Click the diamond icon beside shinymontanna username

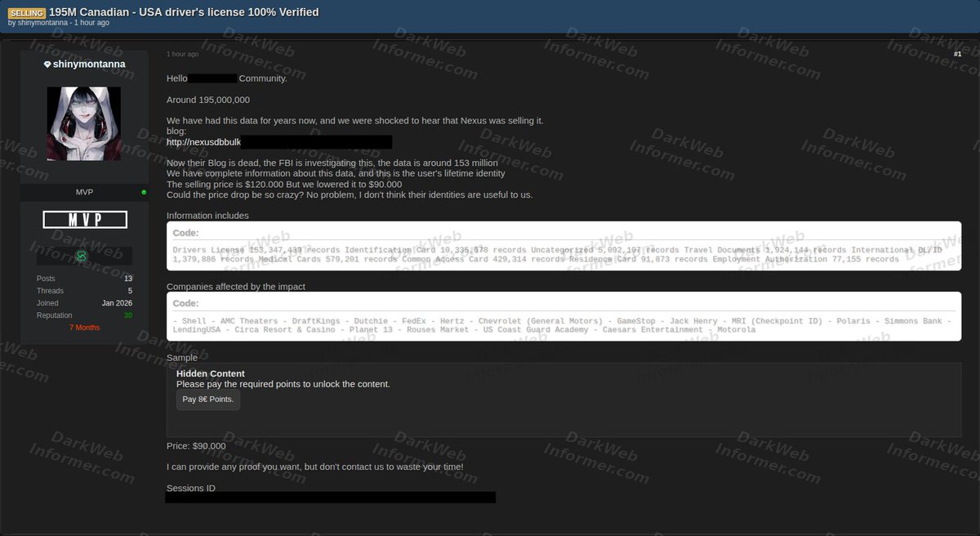(47, 64)
